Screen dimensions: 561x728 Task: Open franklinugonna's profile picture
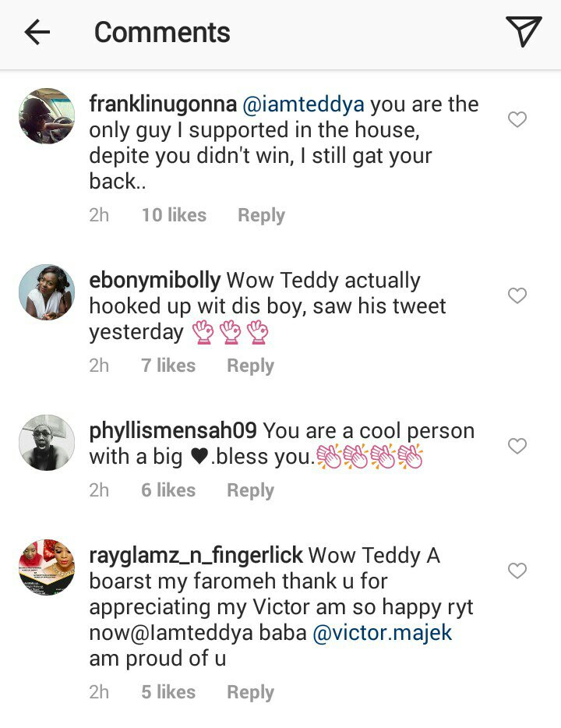[47, 116]
